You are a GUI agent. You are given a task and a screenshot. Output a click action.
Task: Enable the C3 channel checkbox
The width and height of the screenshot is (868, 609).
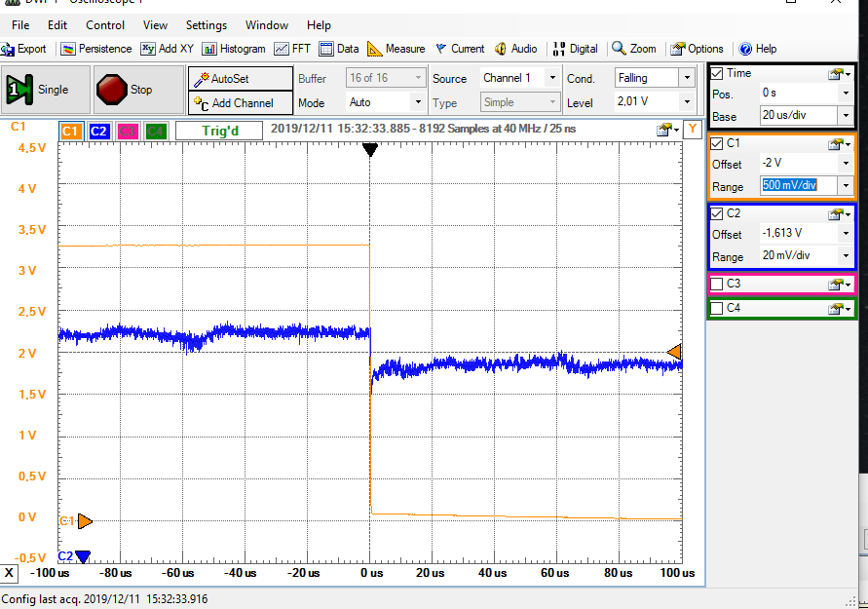[717, 284]
